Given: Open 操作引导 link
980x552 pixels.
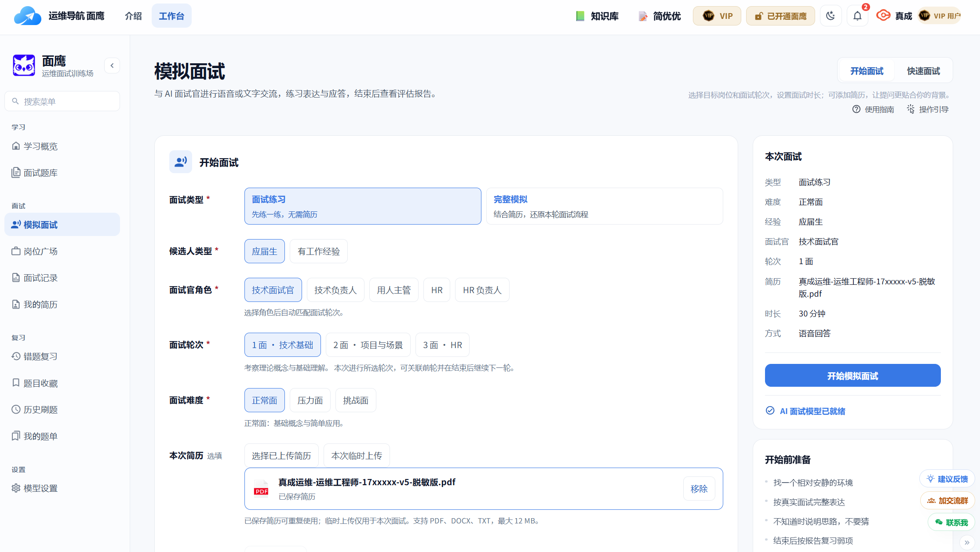Looking at the screenshot, I should 928,109.
